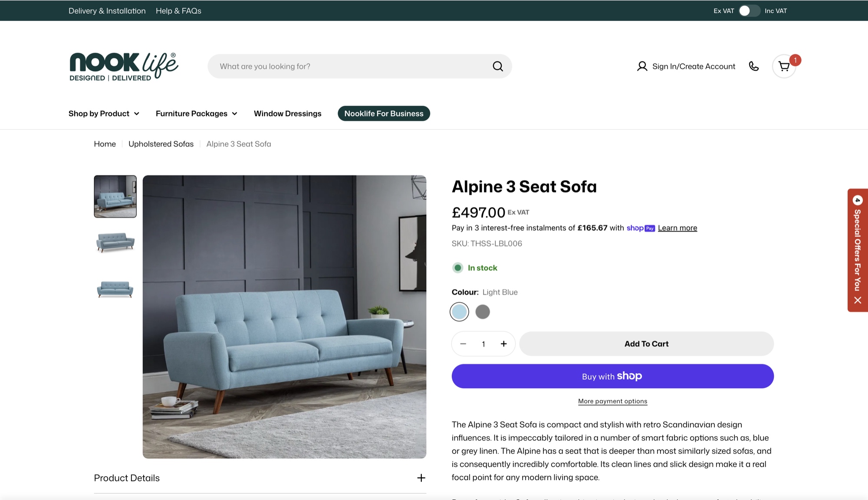Viewport: 868px width, 500px height.
Task: Close the Special Offers side tab
Action: pyautogui.click(x=858, y=300)
